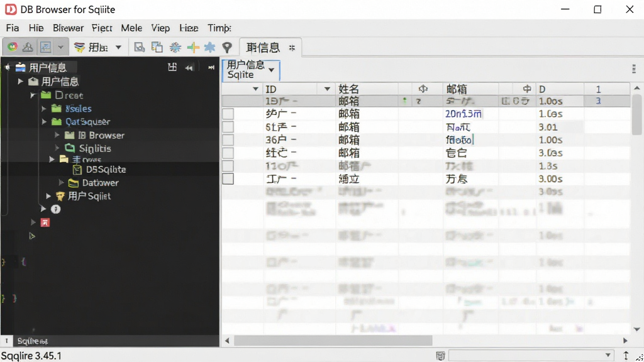Tick the checkbox in the 1.3s row

(x=228, y=166)
